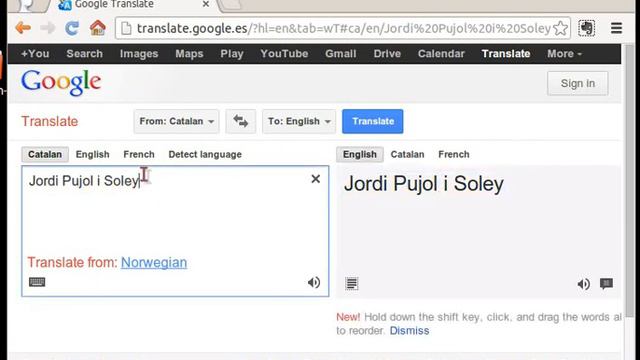The height and width of the screenshot is (360, 640).
Task: Expand the To: English dropdown
Action: click(299, 121)
